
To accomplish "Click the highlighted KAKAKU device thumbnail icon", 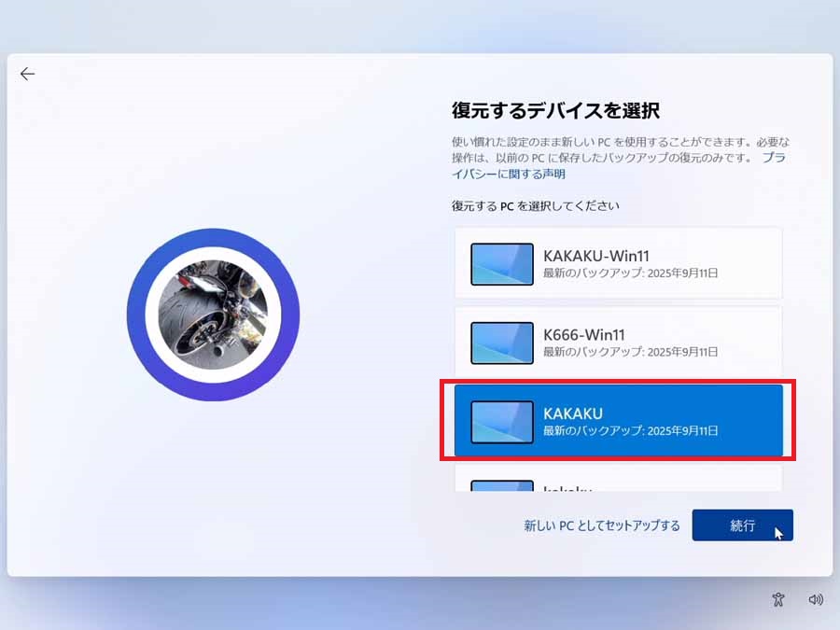I will (502, 422).
